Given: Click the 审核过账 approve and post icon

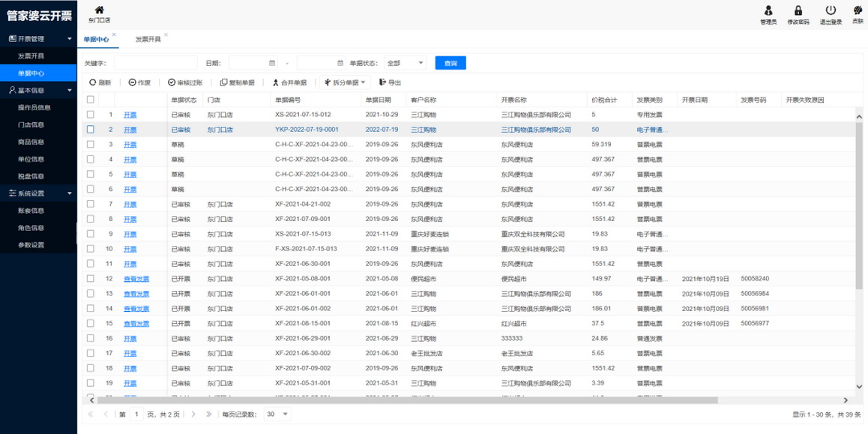Looking at the screenshot, I should pos(172,82).
